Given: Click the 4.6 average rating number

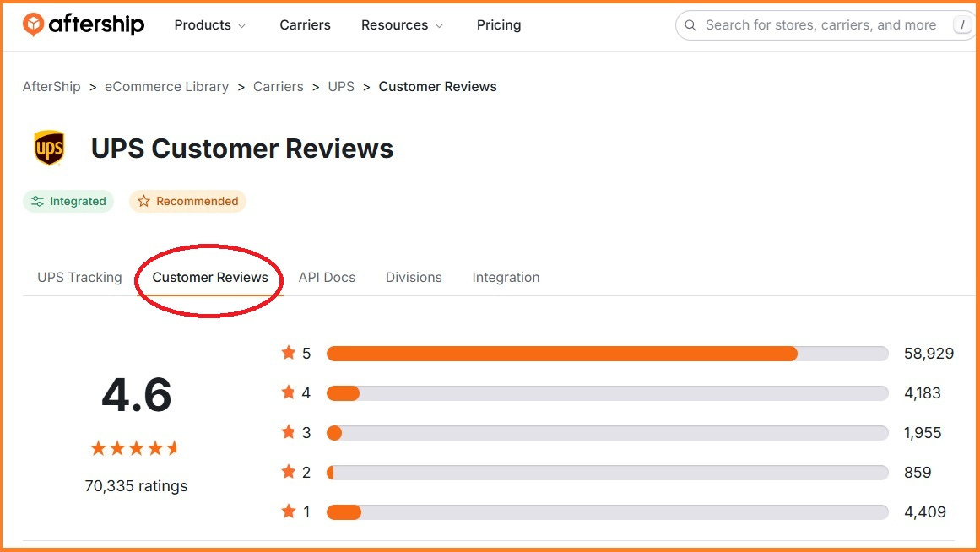Looking at the screenshot, I should [136, 395].
